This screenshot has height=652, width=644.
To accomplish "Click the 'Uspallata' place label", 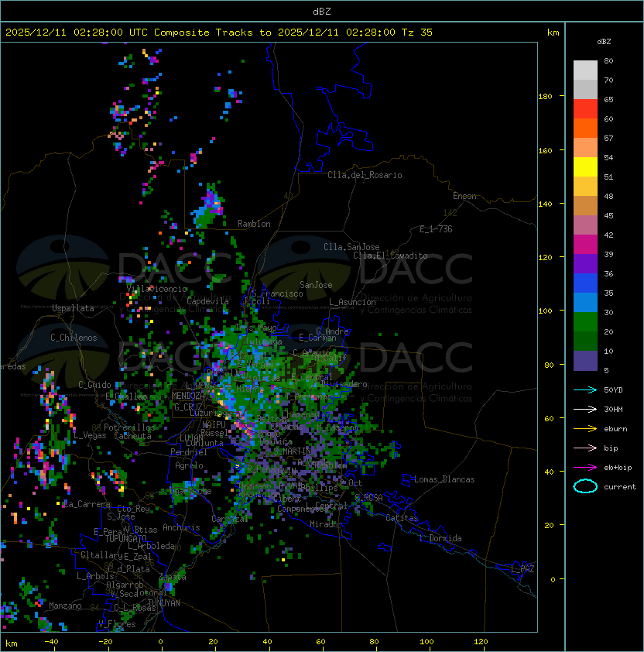I will [73, 308].
